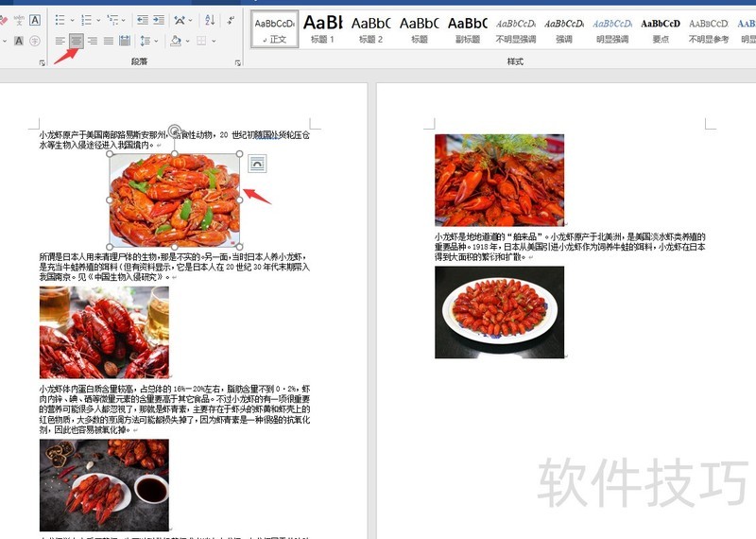Select the centered crayfish picture
This screenshot has height=539, width=756.
point(175,200)
